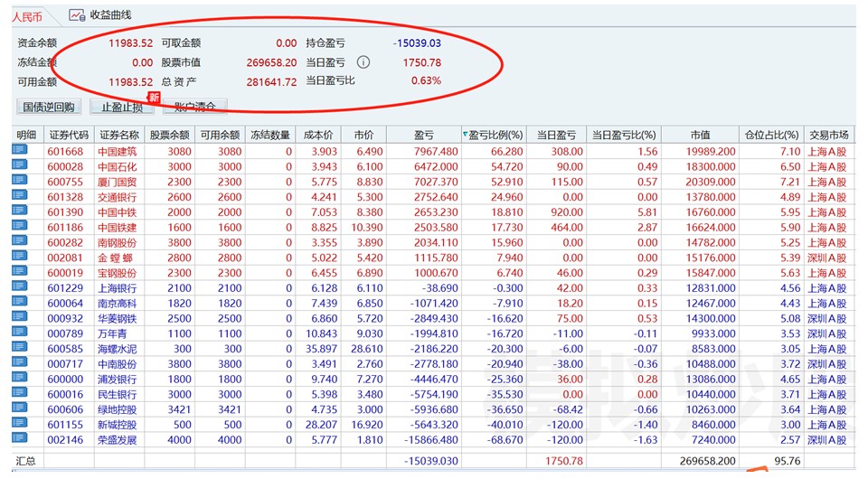Click the 收益曲线 chart icon
This screenshot has width=868, height=488.
tap(76, 15)
